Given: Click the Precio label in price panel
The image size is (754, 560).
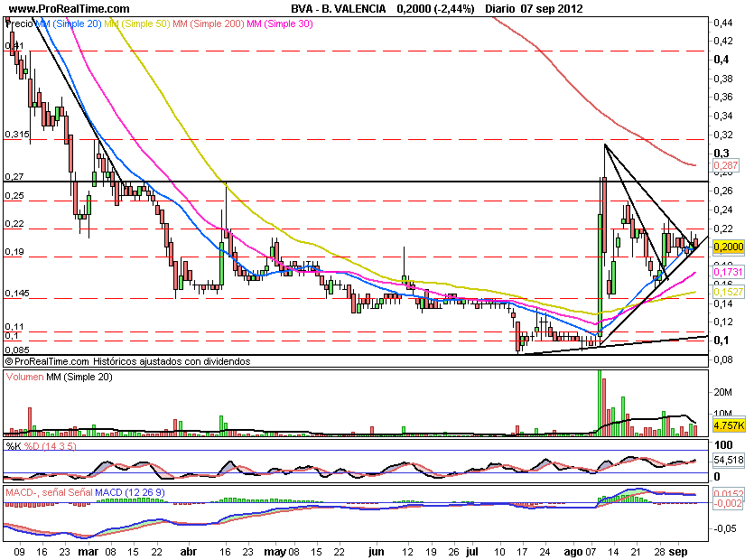Looking at the screenshot, I should click(16, 23).
